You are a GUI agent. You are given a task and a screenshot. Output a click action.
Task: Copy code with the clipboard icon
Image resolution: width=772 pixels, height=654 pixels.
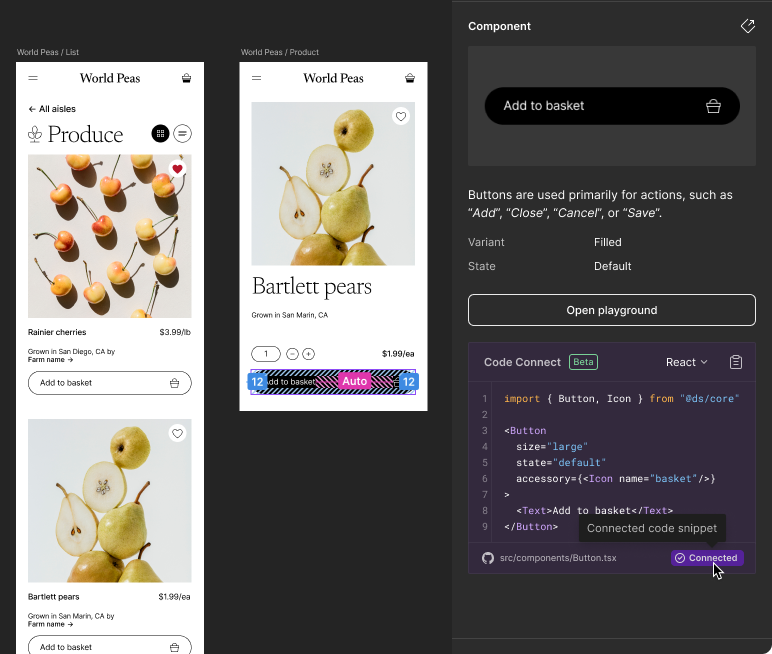[x=736, y=362]
